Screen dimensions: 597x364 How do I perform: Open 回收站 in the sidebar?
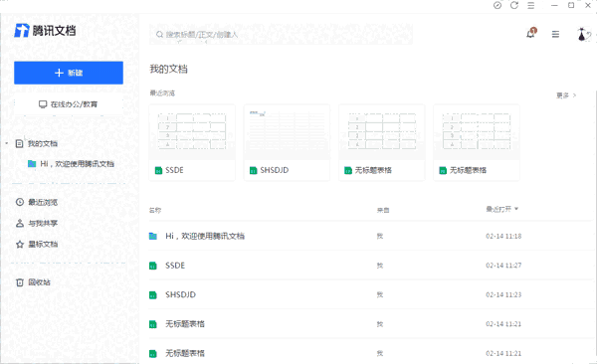(x=39, y=282)
